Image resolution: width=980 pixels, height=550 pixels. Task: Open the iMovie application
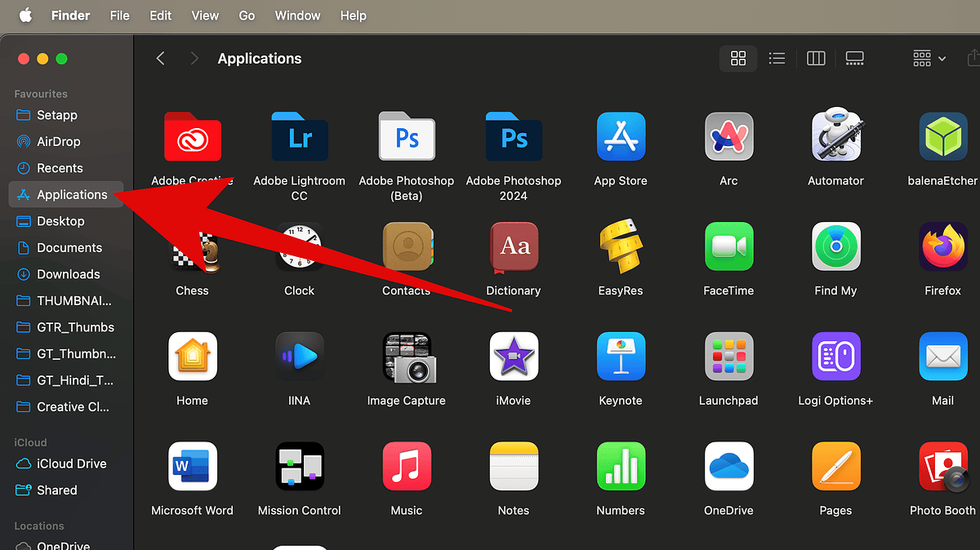point(514,357)
